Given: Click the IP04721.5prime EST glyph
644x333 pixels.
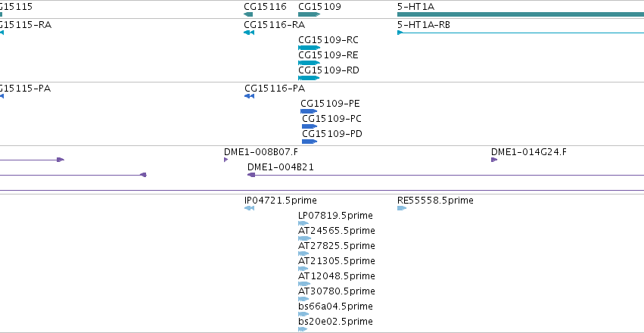Looking at the screenshot, I should 249,208.
